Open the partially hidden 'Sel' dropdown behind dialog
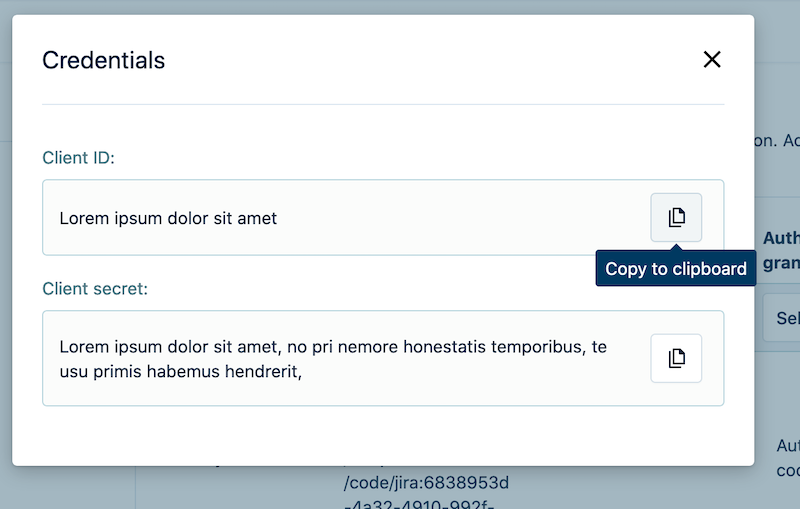The image size is (800, 509). tap(782, 318)
